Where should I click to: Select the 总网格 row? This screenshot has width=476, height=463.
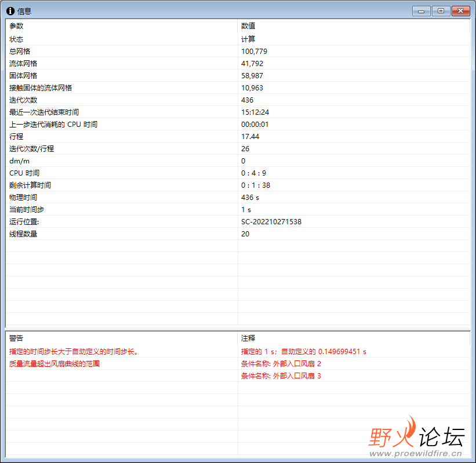click(238, 51)
